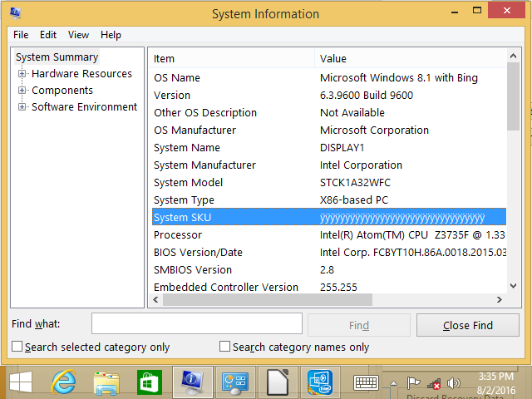This screenshot has height=399, width=532.
Task: Open the taskbar clock showing 3:35 PM
Action: click(x=496, y=383)
